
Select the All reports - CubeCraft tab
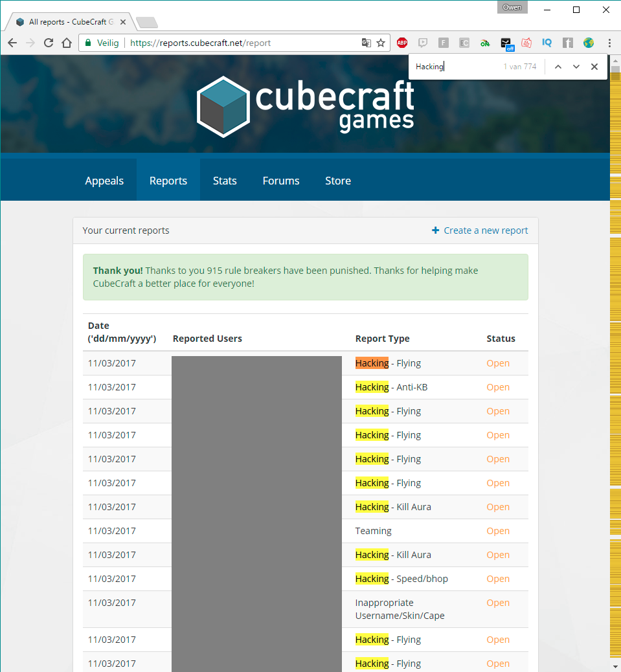point(71,22)
